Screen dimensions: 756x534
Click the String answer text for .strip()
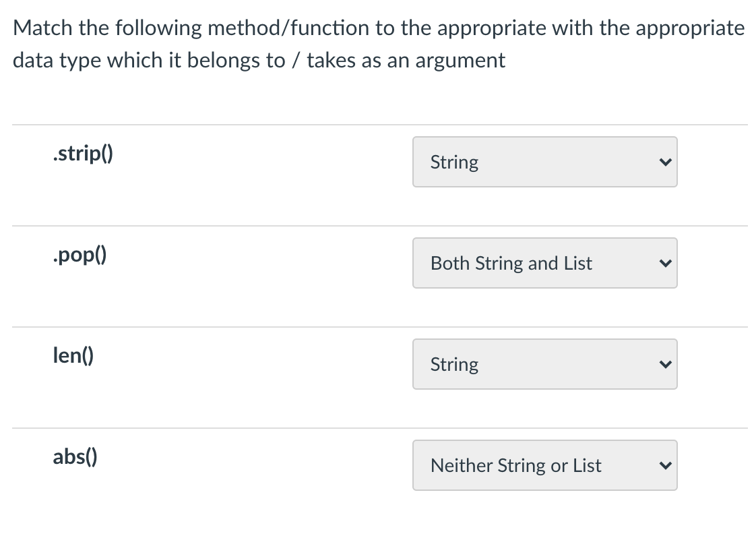coord(454,162)
